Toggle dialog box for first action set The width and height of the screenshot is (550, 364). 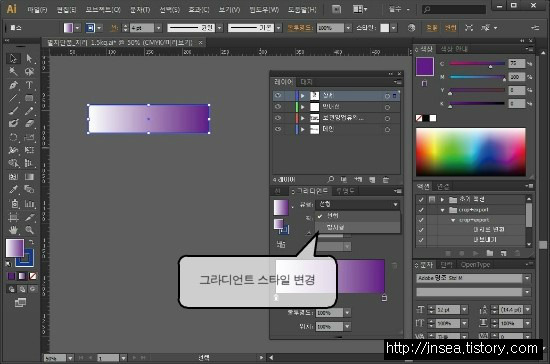pyautogui.click(x=432, y=200)
